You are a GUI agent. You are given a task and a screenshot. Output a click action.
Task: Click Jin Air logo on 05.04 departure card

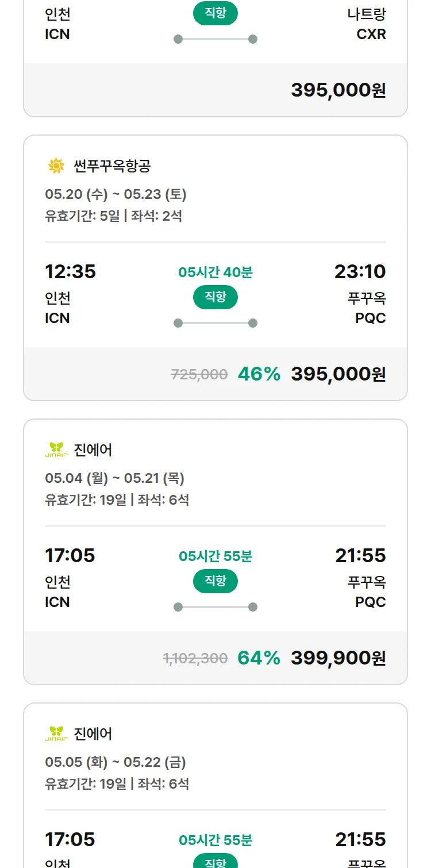(x=56, y=450)
